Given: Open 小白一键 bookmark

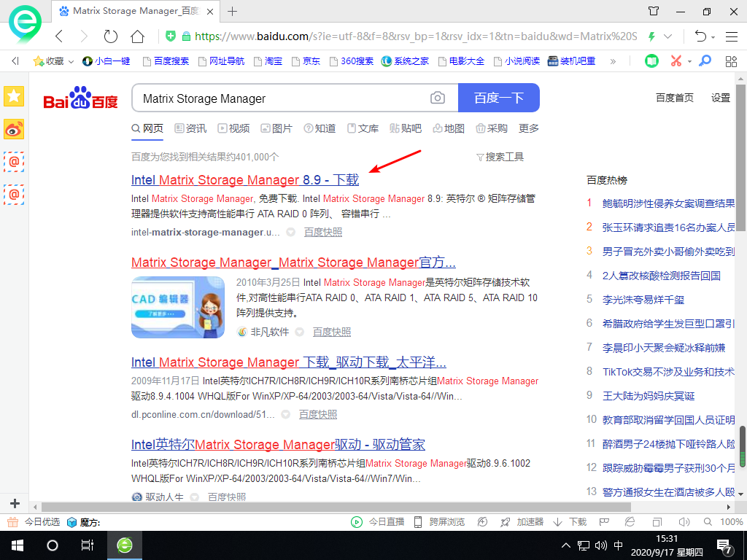Looking at the screenshot, I should point(107,61).
